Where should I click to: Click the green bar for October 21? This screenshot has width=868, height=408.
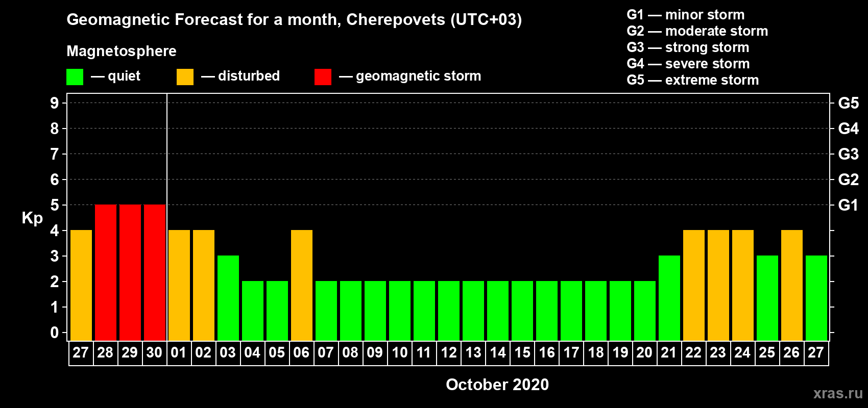tap(669, 298)
